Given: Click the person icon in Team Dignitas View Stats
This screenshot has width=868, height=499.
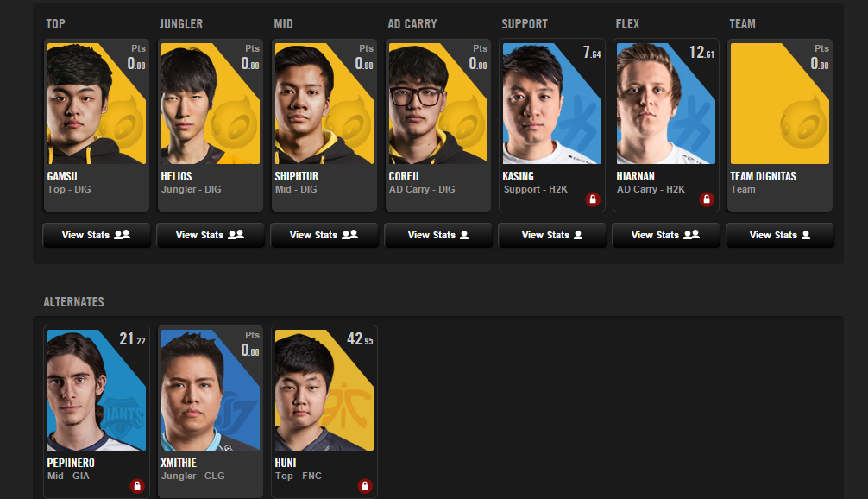Looking at the screenshot, I should click(x=806, y=235).
